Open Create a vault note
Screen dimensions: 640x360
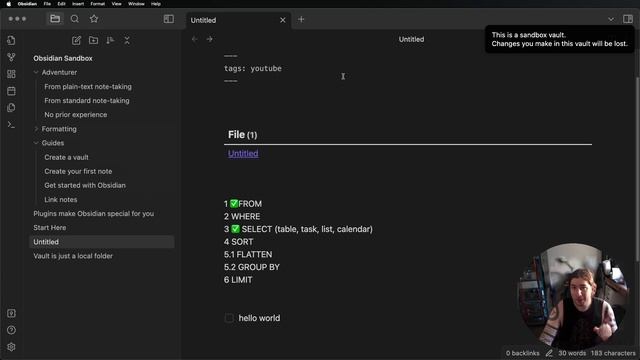pyautogui.click(x=66, y=157)
